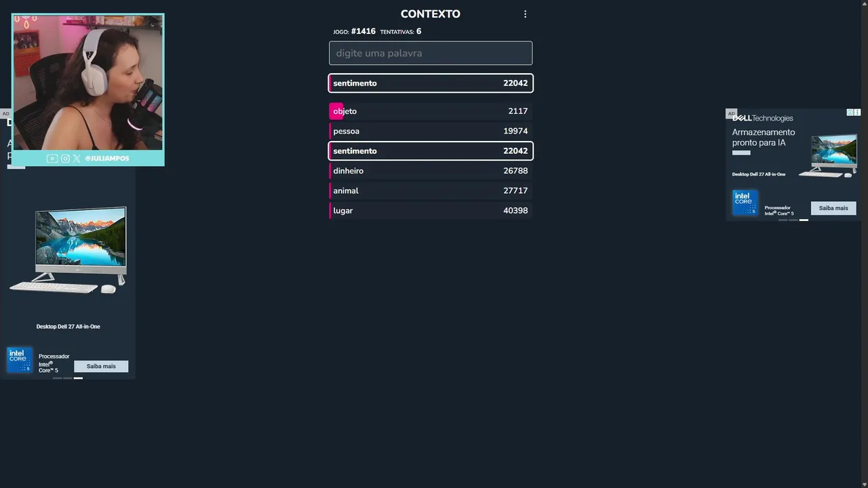Click the highlighted 'sentimento' row at top
The image size is (868, 488).
click(431, 83)
